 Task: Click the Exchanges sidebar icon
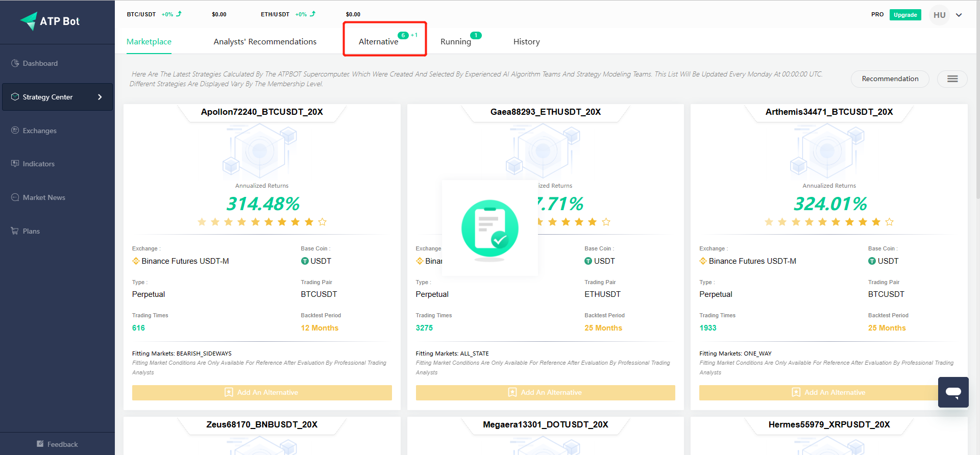[x=15, y=131]
